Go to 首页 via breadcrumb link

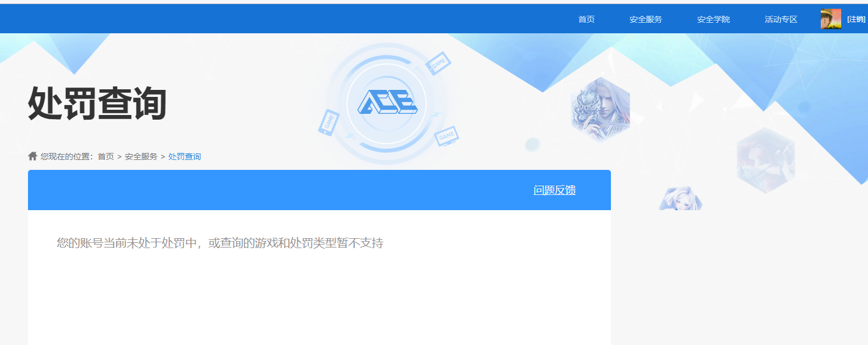106,156
